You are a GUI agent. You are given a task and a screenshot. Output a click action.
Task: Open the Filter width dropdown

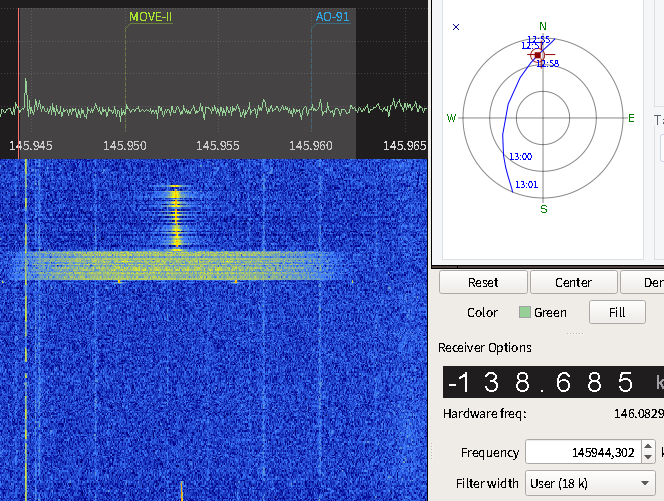coord(590,483)
